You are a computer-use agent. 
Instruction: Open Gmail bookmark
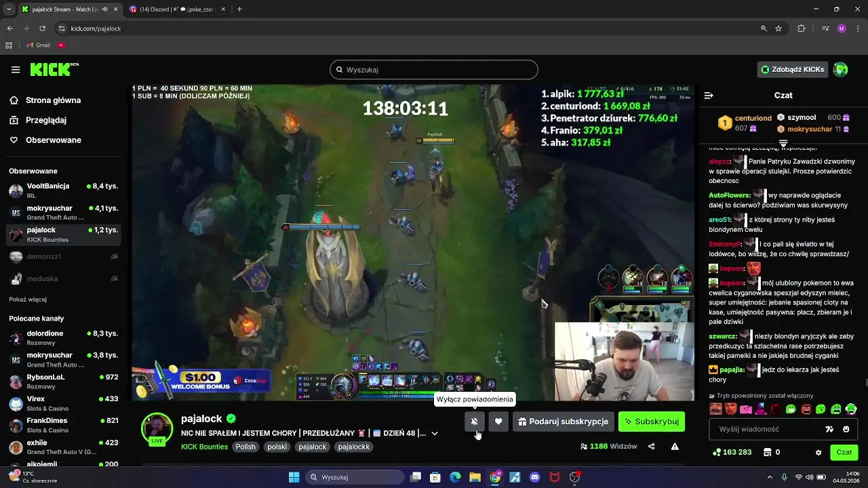pyautogui.click(x=38, y=45)
